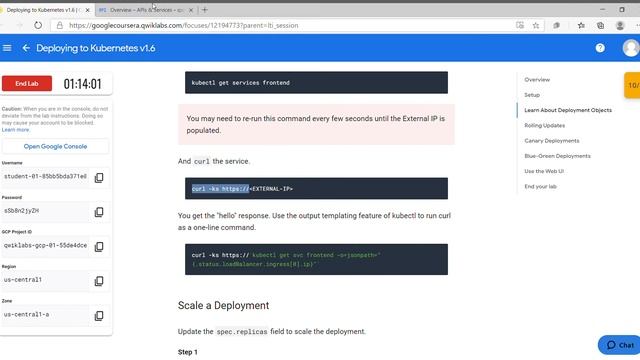Jump to Setup section
640x360 pixels.
(x=532, y=95)
